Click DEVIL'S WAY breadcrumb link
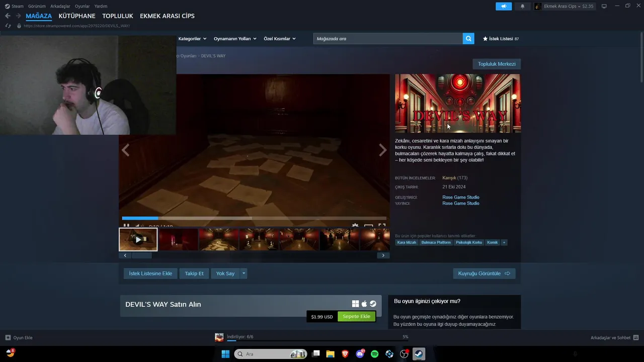Viewport: 644px width, 362px height. pos(213,56)
